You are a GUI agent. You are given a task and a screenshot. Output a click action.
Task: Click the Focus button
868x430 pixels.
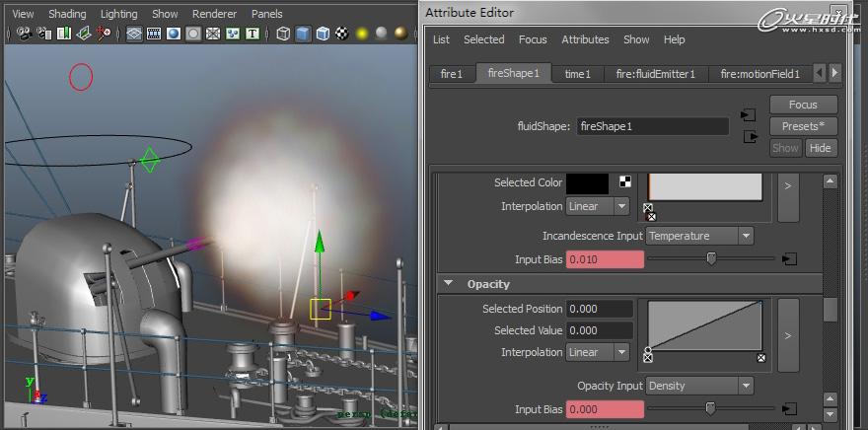pyautogui.click(x=803, y=105)
